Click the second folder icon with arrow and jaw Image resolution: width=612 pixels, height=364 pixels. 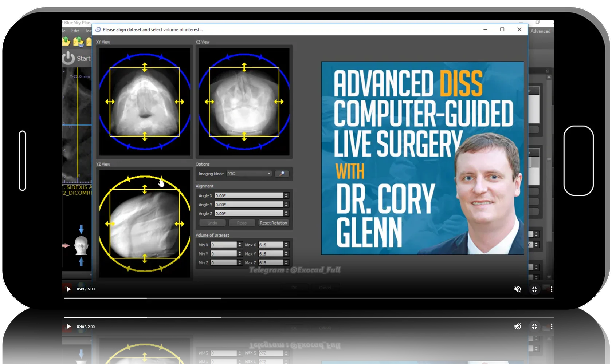tap(78, 41)
